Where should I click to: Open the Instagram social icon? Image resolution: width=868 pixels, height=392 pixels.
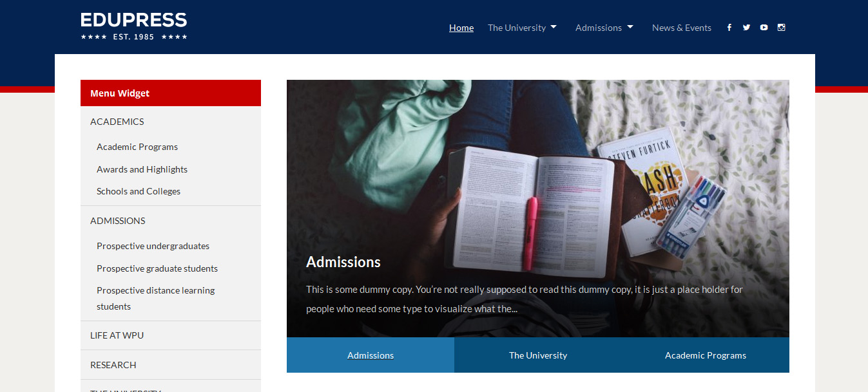781,28
